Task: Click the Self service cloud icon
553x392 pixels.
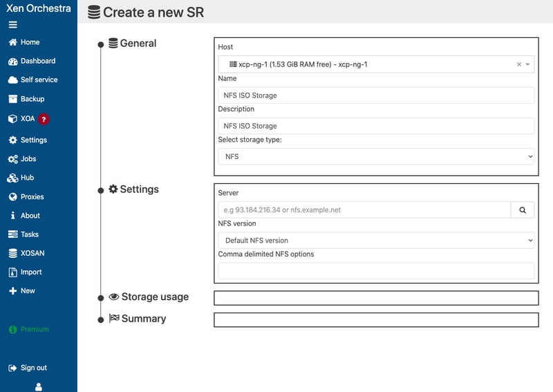Action: [x=12, y=80]
